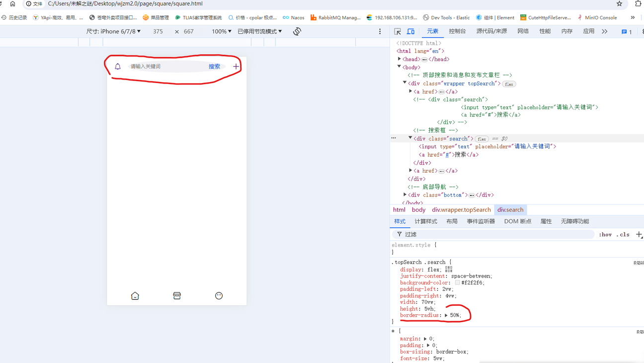Focus the styles 过滤 filter field
The height and width of the screenshot is (363, 644).
[x=493, y=234]
